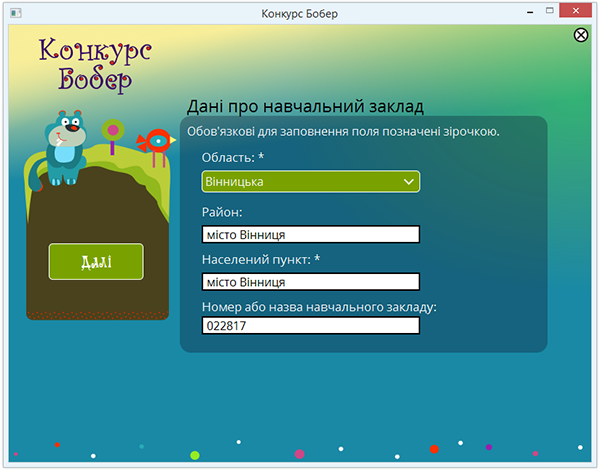Click the blue beaver mascot
Screen dimensions: 600x470
point(65,146)
